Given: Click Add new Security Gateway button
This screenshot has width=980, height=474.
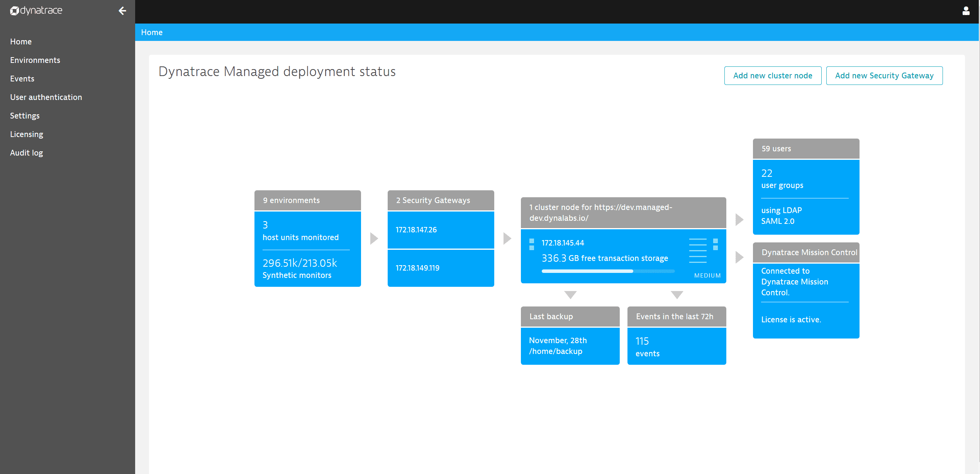Looking at the screenshot, I should pos(884,76).
